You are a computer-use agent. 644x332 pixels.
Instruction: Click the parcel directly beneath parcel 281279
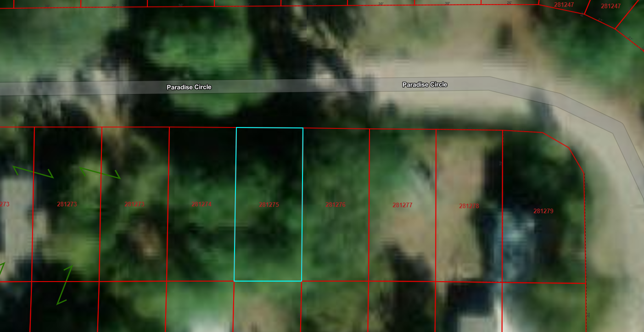(544, 306)
